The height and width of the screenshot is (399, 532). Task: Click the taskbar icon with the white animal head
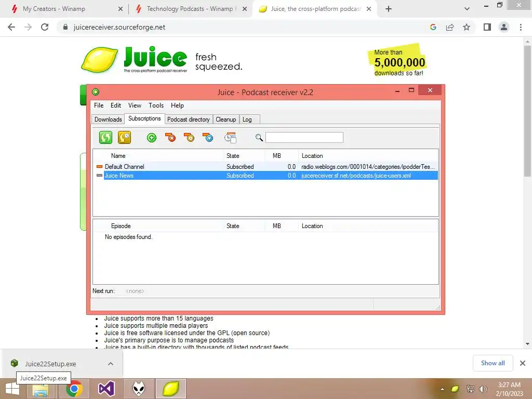[138, 389]
